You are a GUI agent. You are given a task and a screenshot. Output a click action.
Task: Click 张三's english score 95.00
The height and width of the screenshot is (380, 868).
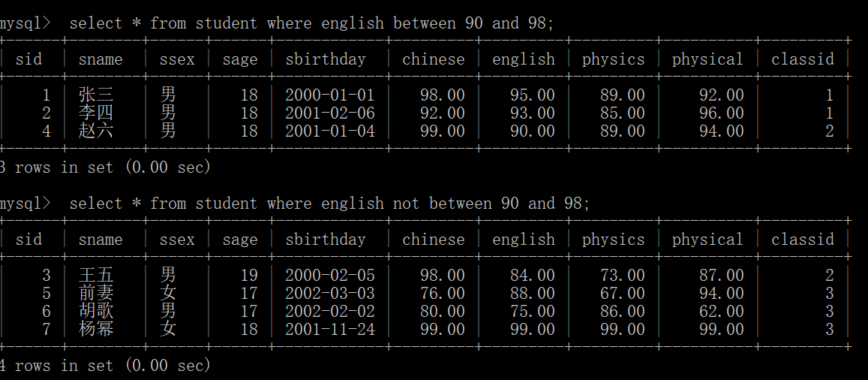click(x=533, y=95)
